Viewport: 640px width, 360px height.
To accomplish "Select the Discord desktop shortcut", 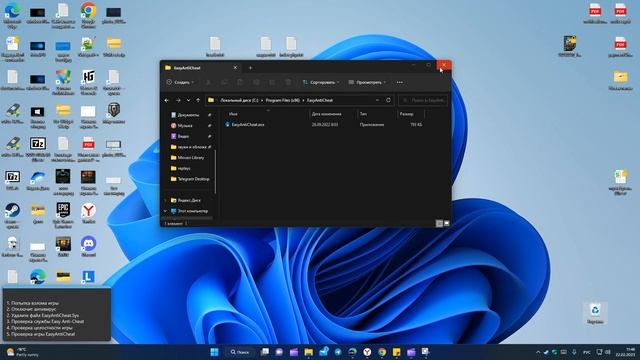I will pyautogui.click(x=88, y=246).
